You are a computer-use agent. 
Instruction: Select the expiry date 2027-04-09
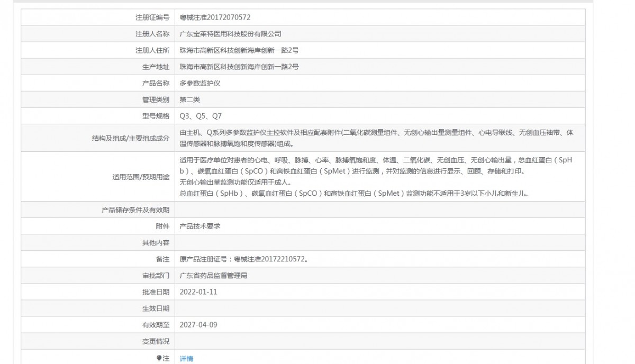click(x=198, y=324)
